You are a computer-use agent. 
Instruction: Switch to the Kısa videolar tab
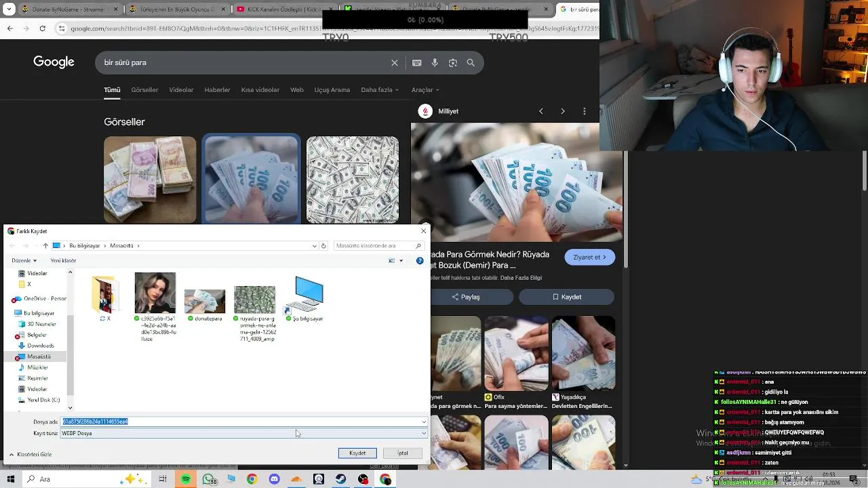coord(260,90)
